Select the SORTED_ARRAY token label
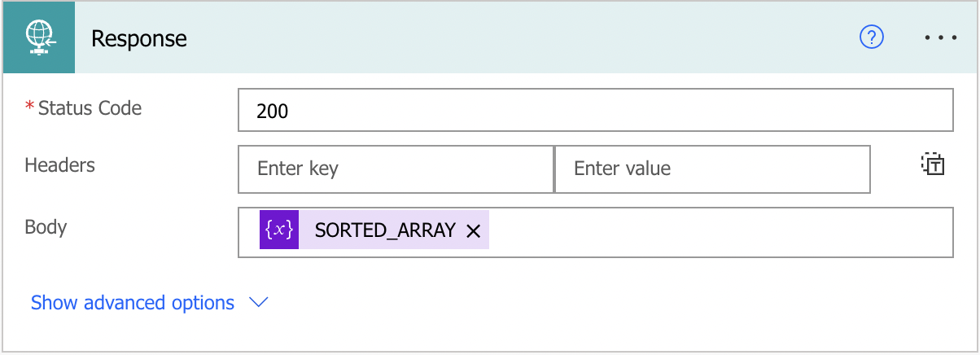Image resolution: width=980 pixels, height=355 pixels. pyautogui.click(x=385, y=230)
